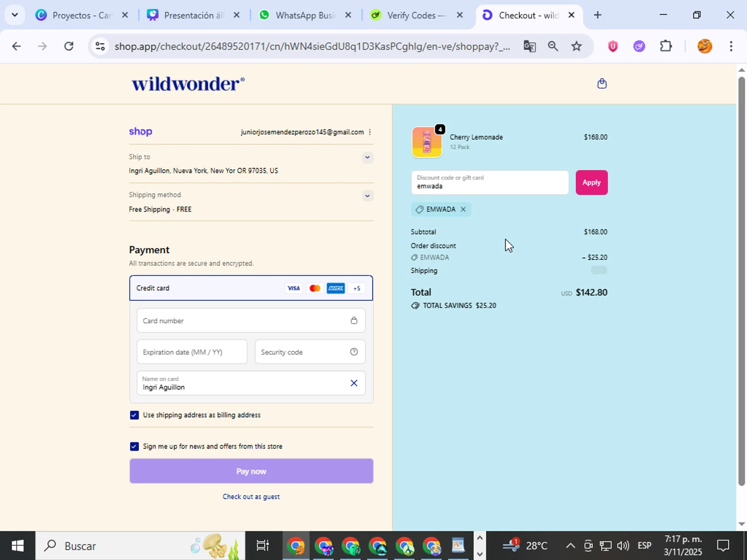This screenshot has height=560, width=747.
Task: Close the Verify Codes tab
Action: coord(460,15)
